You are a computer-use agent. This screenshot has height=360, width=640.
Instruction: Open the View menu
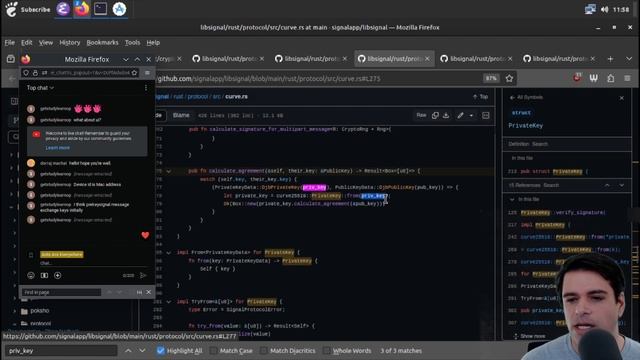46,42
